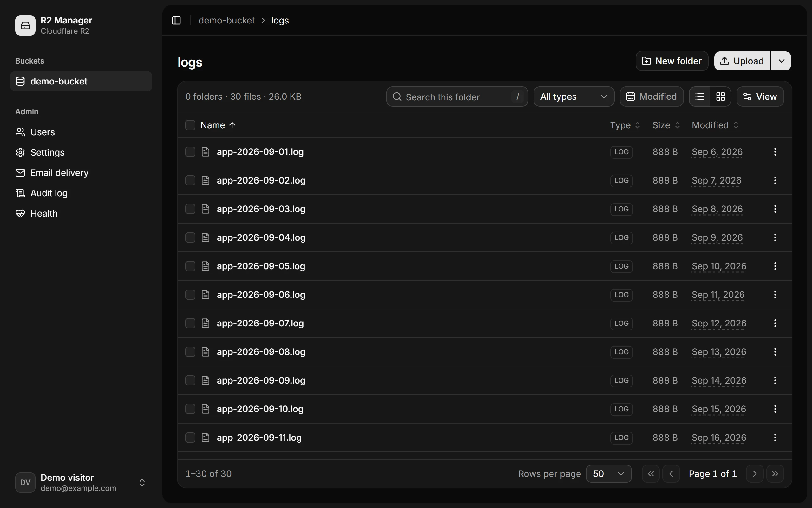812x508 pixels.
Task: Open the All types filter dropdown
Action: tap(574, 97)
